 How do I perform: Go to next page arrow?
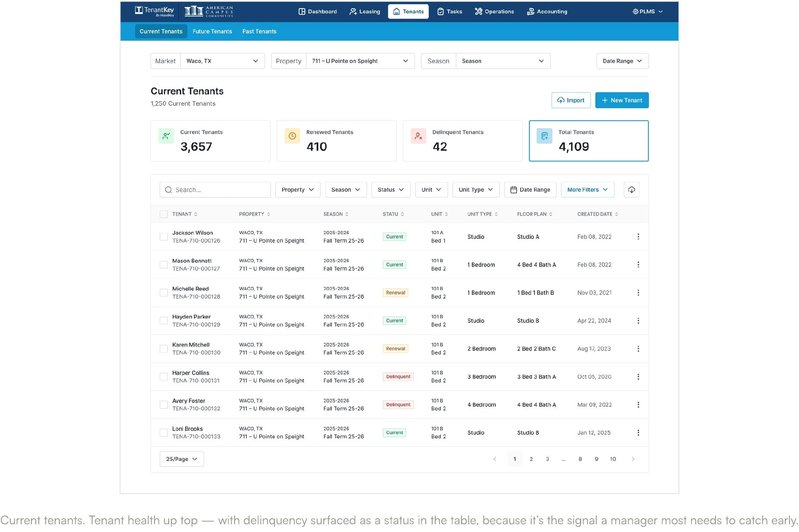[x=633, y=459]
